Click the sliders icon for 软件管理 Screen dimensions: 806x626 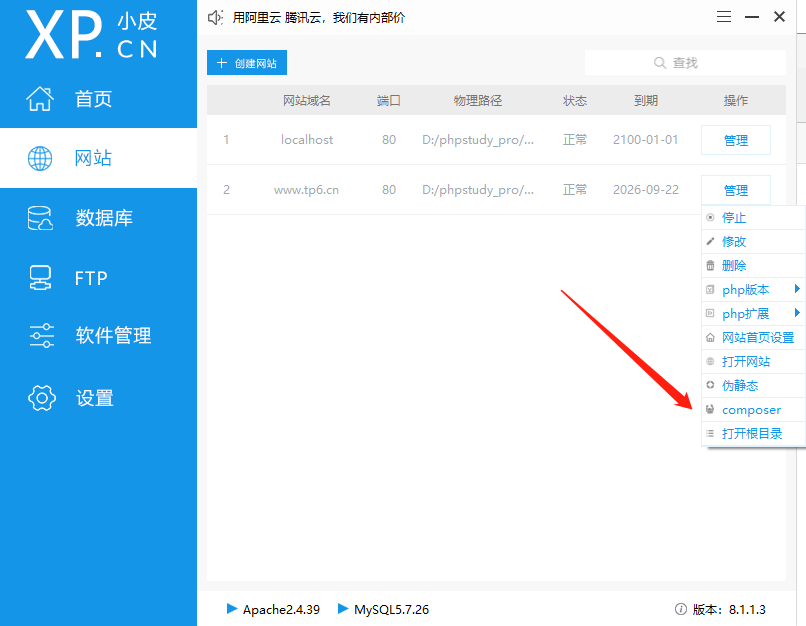41,335
